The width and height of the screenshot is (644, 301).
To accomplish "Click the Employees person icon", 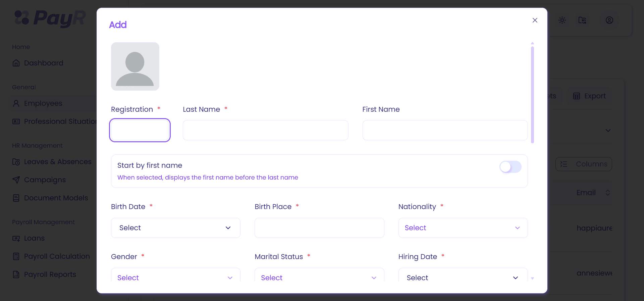I will point(16,103).
